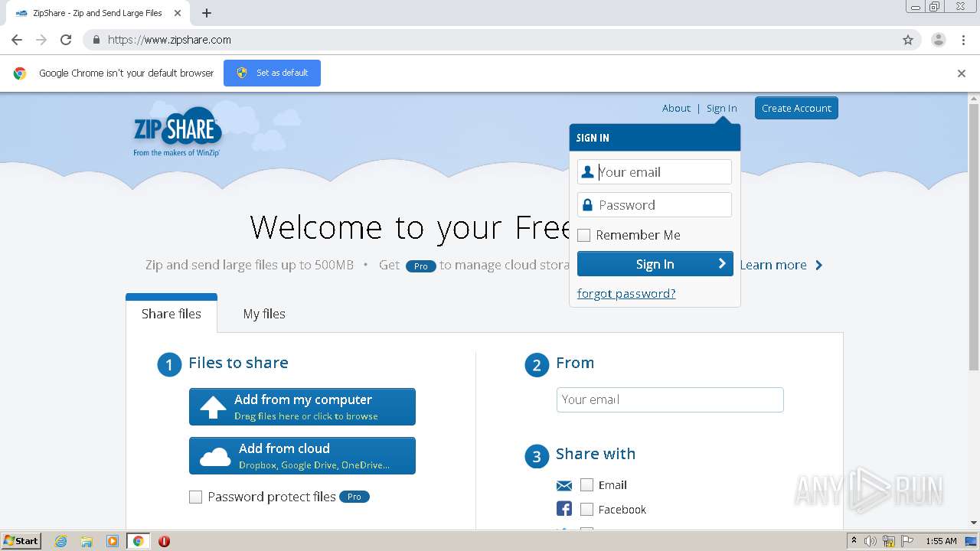Click the red antivirus icon in the taskbar

164,541
